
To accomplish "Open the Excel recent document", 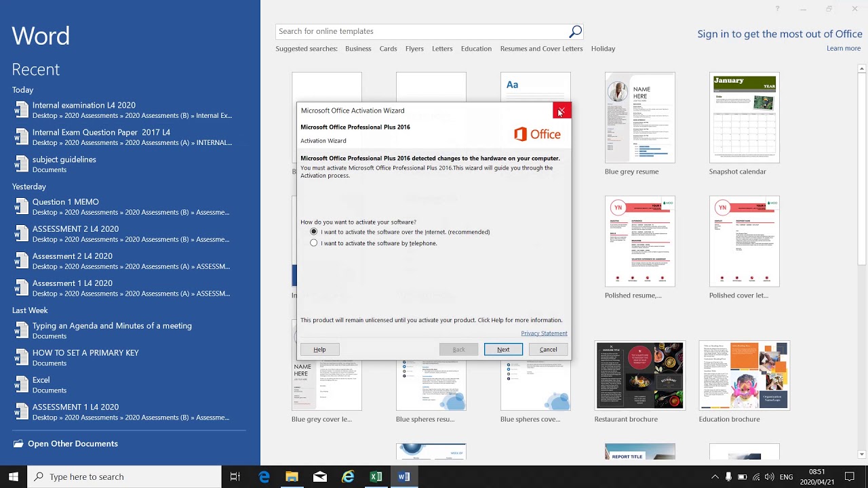I will [x=129, y=384].
